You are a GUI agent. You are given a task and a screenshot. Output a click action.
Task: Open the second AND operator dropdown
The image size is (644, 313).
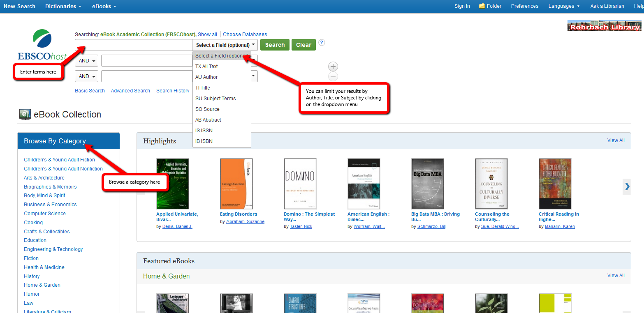point(86,76)
